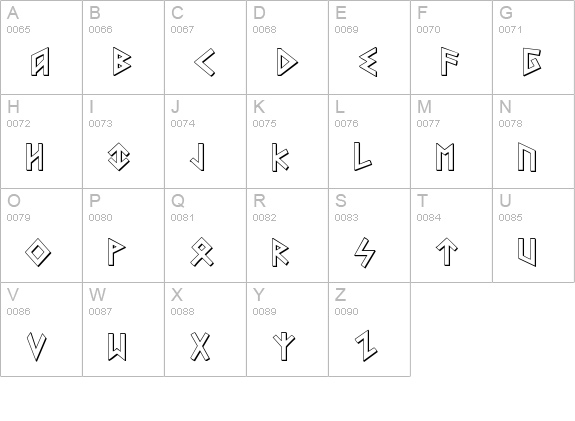This screenshot has height=421, width=575.
Task: Select the triangular D glyph
Action: point(287,62)
